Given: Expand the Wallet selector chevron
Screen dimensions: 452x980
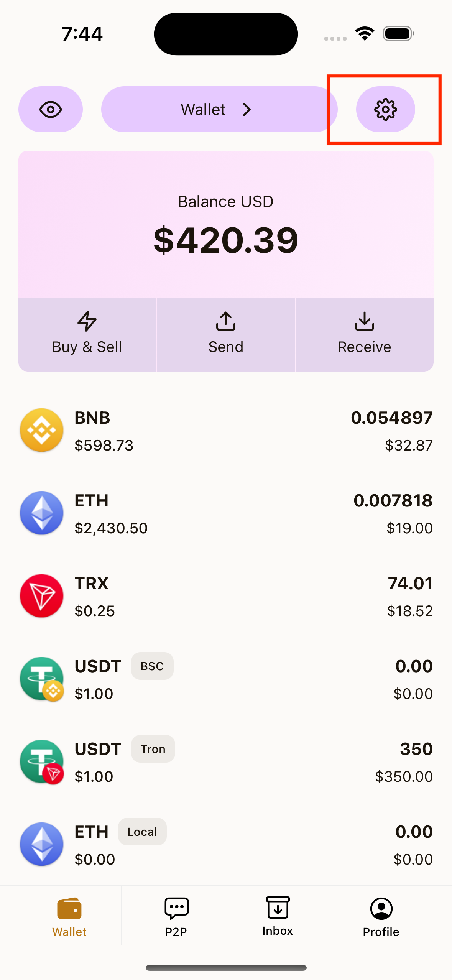Looking at the screenshot, I should pos(247,110).
